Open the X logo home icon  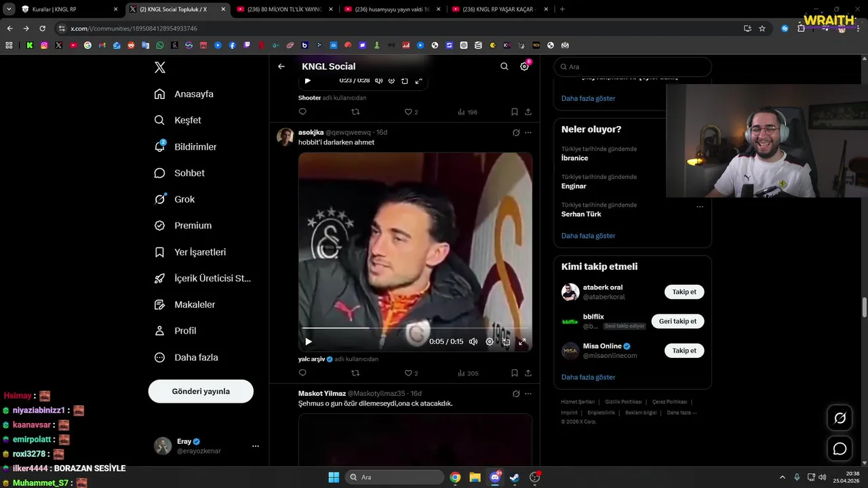point(160,67)
